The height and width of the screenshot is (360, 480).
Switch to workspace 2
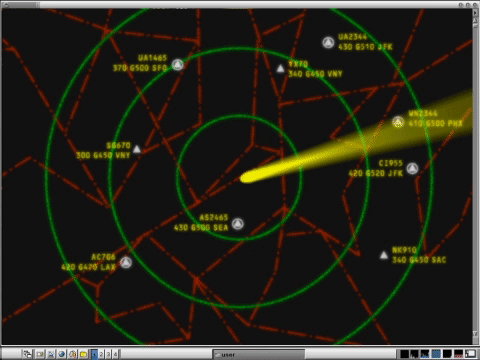[x=101, y=354]
